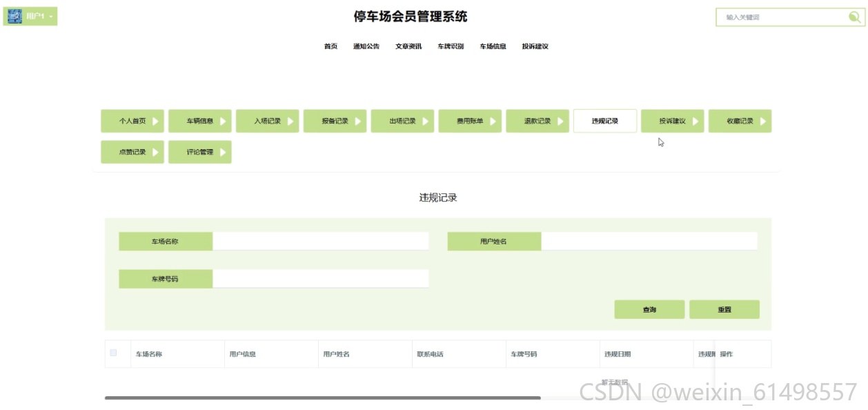Go to 首页 in the top navigation

click(331, 47)
